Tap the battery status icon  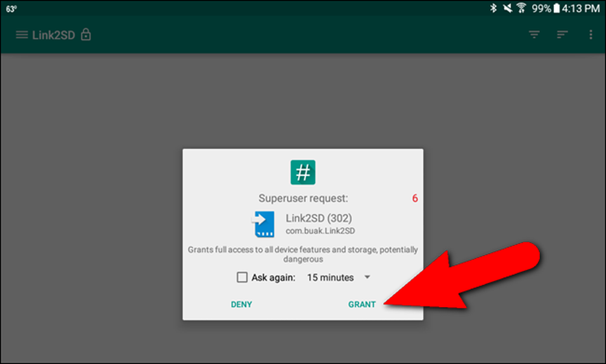tap(556, 8)
